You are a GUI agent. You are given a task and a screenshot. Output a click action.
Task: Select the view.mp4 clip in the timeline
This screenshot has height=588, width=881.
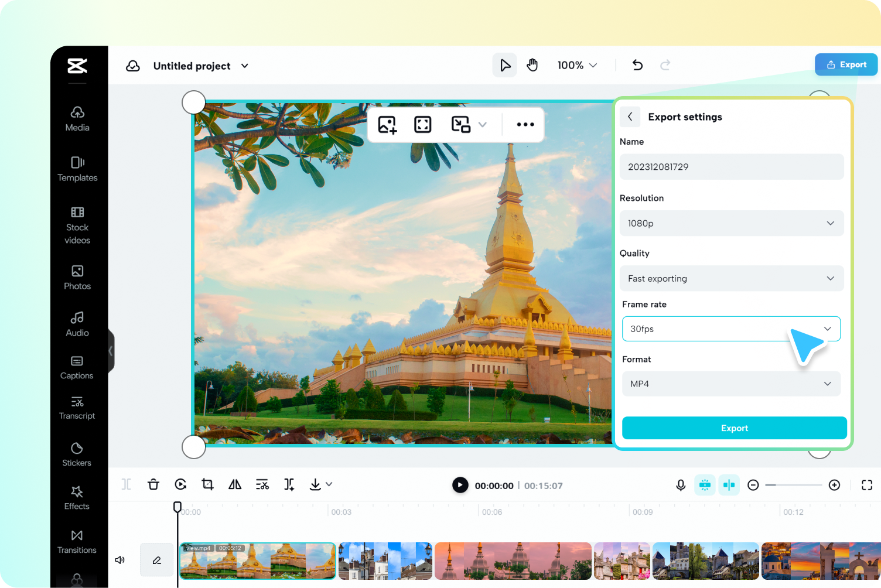tap(258, 560)
